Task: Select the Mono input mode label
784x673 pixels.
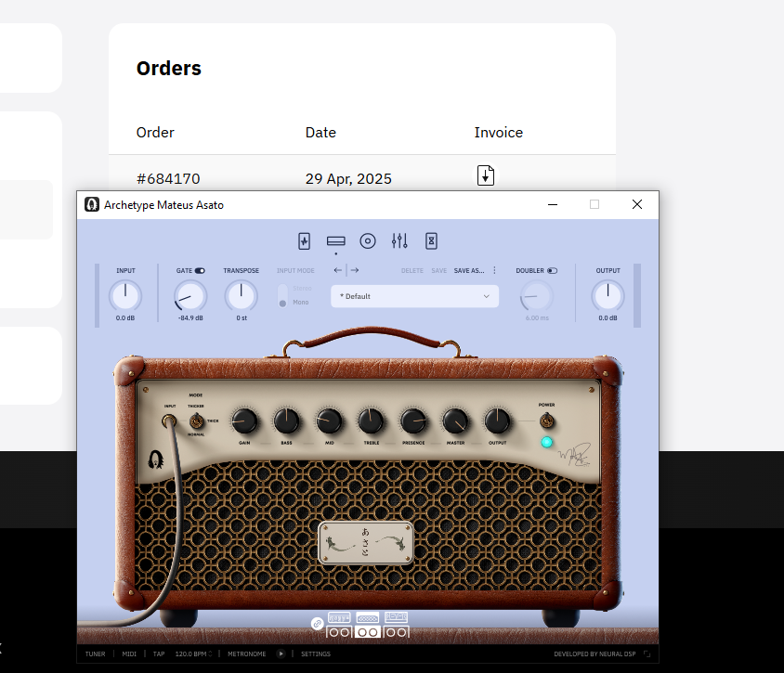Action: pos(300,303)
